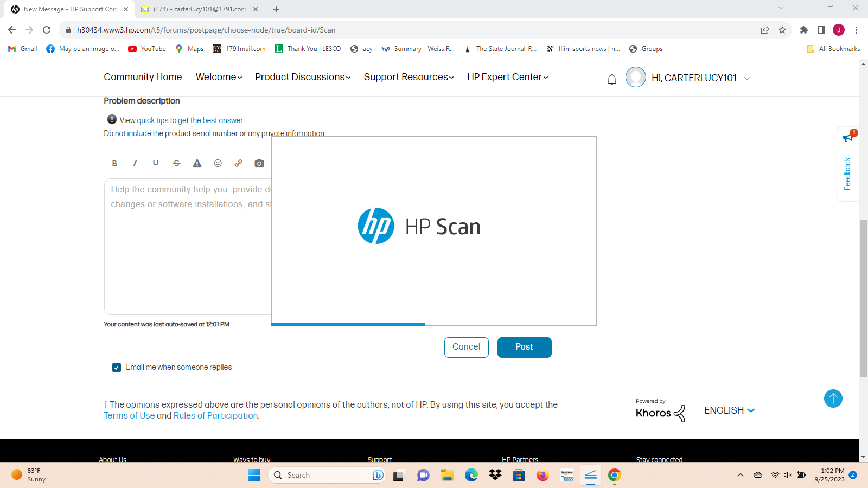868x488 pixels.
Task: Open the Rules of Participation link
Action: pos(216,415)
